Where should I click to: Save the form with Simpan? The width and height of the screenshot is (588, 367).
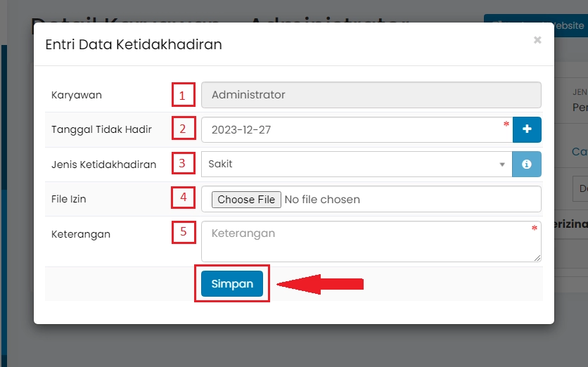pos(232,284)
